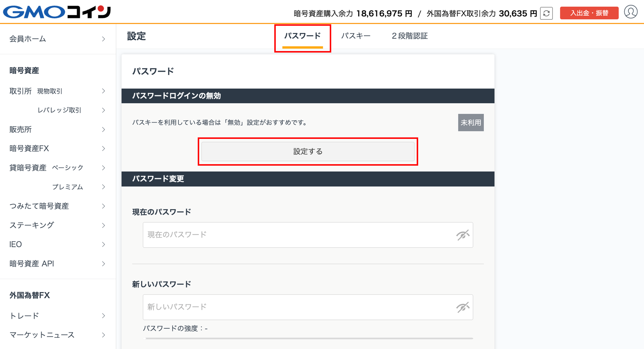
Task: Click the 設定する button
Action: click(x=308, y=151)
